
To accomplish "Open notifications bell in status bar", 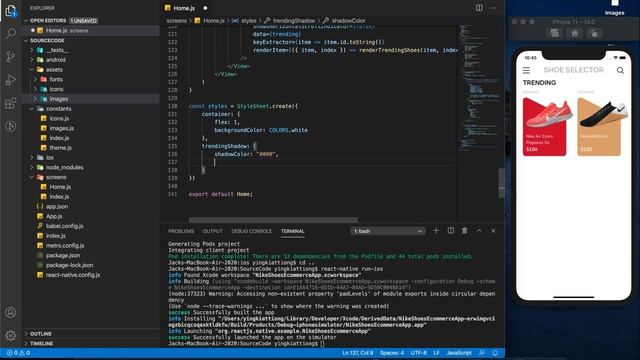I will click(495, 353).
